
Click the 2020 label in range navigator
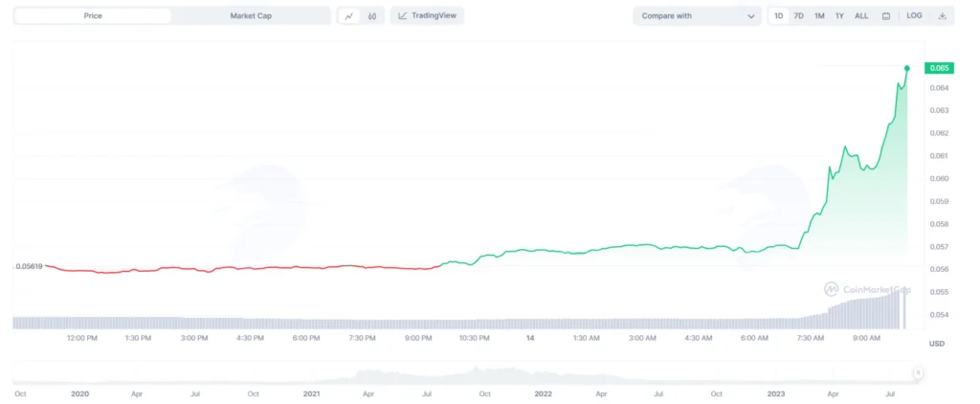[80, 394]
